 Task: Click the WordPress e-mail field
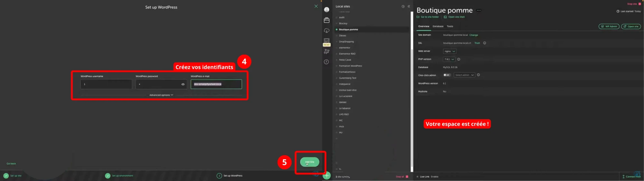216,84
